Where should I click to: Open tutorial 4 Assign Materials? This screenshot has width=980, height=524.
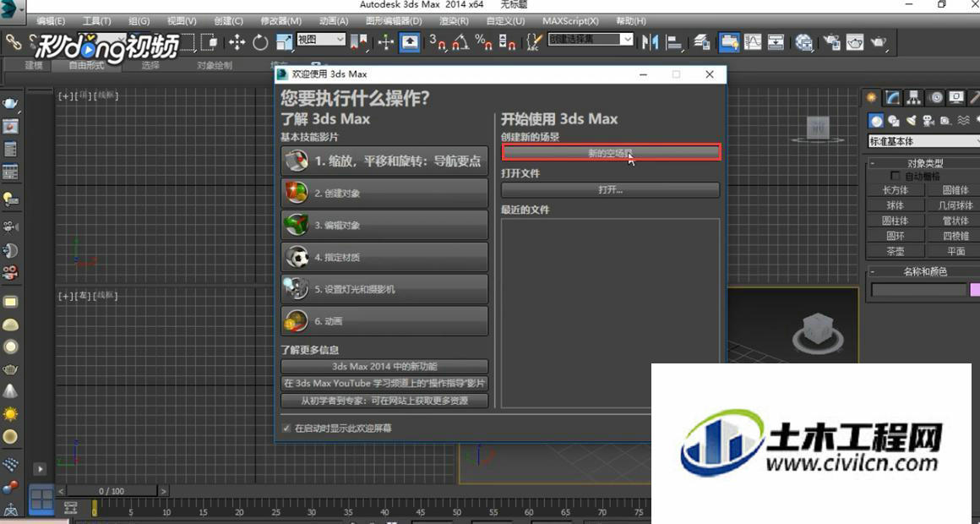click(x=384, y=256)
